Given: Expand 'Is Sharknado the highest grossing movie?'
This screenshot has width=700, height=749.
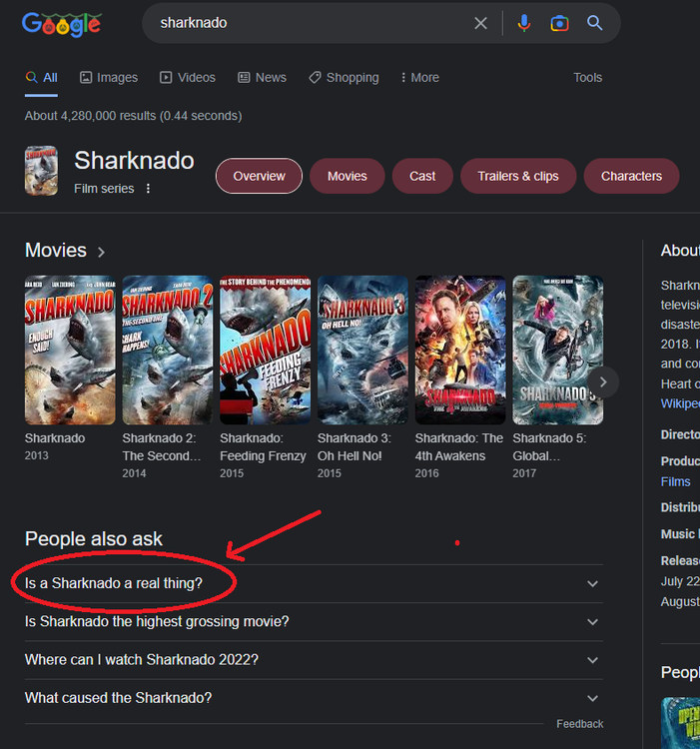Looking at the screenshot, I should 314,622.
